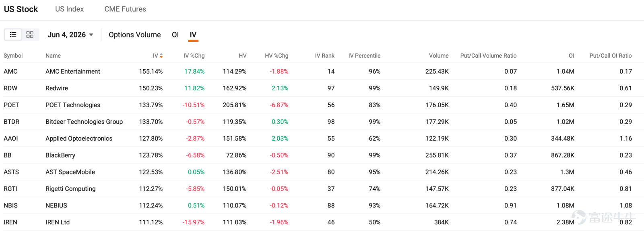Switch to list view icon
Image resolution: width=644 pixels, height=232 pixels.
13,35
